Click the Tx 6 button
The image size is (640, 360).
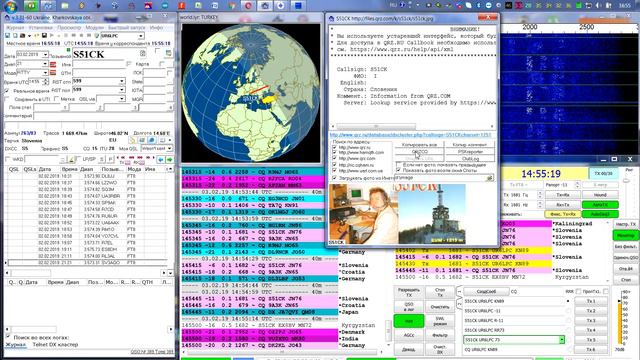pyautogui.click(x=591, y=349)
